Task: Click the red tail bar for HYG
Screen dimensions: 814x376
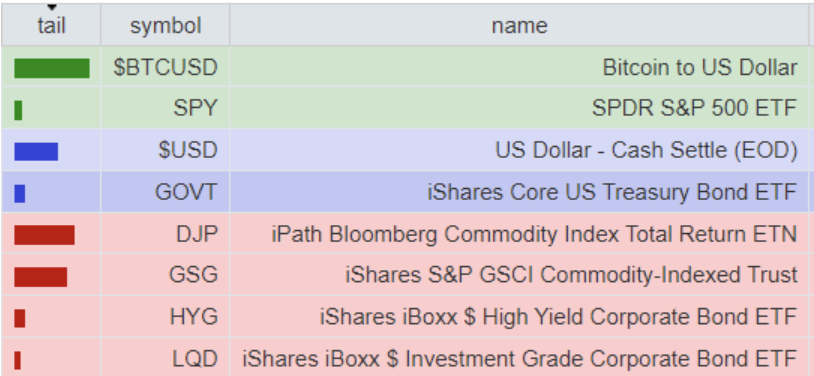Action: click(x=20, y=318)
